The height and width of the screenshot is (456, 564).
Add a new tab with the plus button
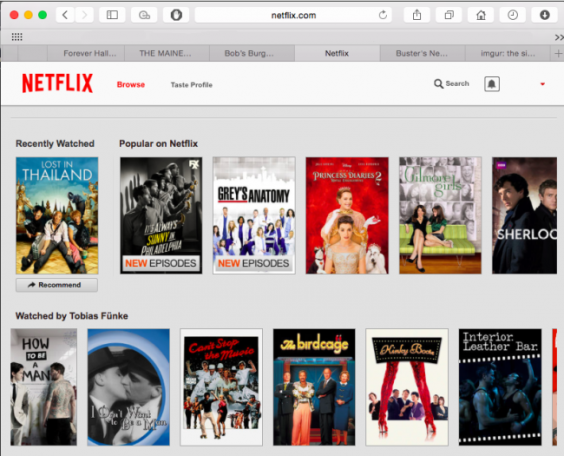coord(558,54)
